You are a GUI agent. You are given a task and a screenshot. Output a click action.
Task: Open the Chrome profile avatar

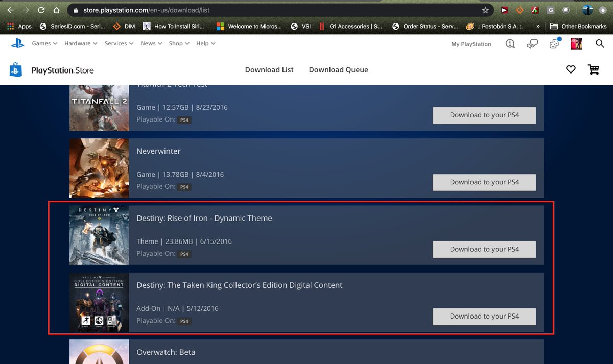587,10
